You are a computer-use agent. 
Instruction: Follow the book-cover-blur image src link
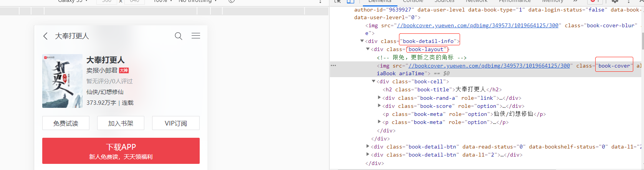click(477, 25)
